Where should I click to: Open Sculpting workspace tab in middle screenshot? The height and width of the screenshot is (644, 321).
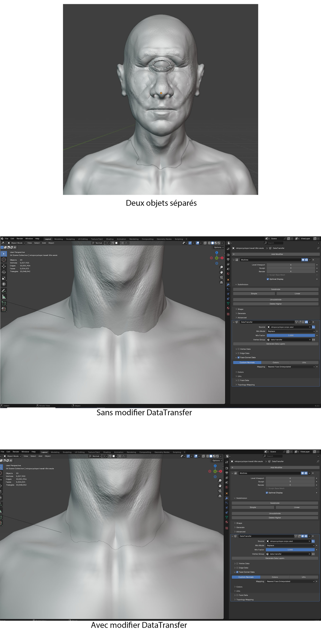(70, 239)
